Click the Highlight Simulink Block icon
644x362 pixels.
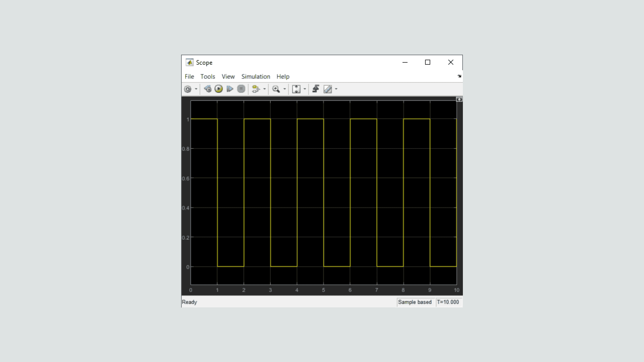pos(256,89)
